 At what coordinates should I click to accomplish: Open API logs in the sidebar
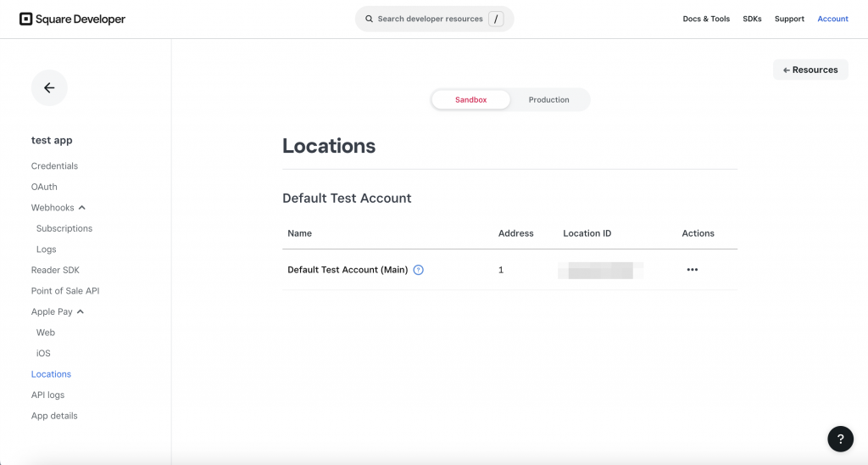pyautogui.click(x=47, y=395)
